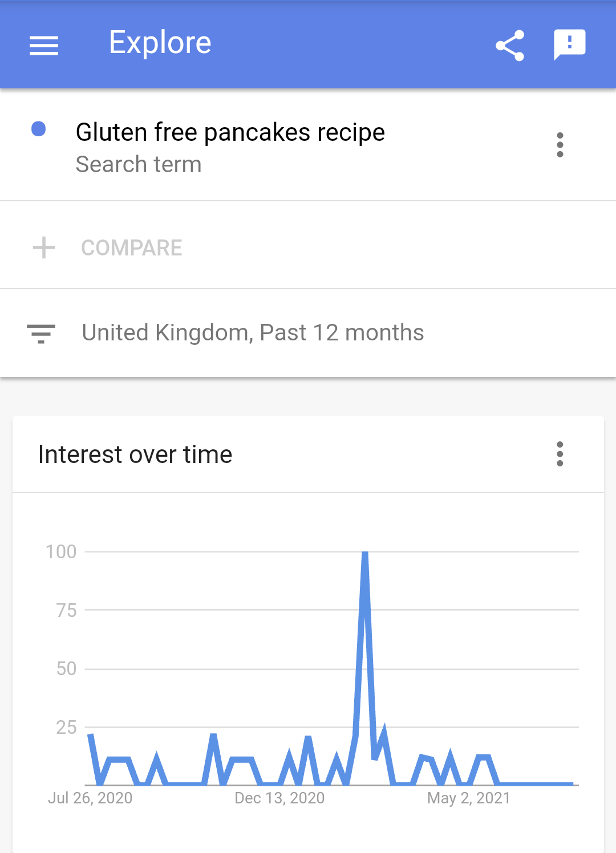
Task: Open the send feedback icon
Action: (569, 44)
